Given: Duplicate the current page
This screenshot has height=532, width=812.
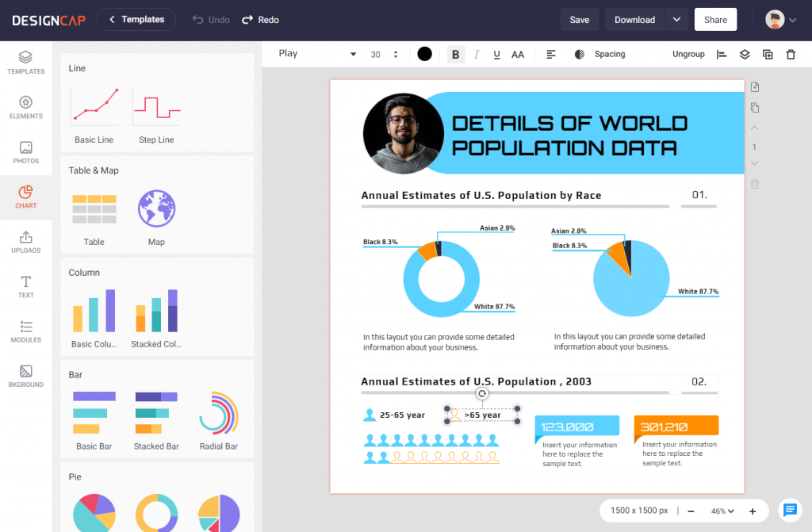Looking at the screenshot, I should [754, 108].
